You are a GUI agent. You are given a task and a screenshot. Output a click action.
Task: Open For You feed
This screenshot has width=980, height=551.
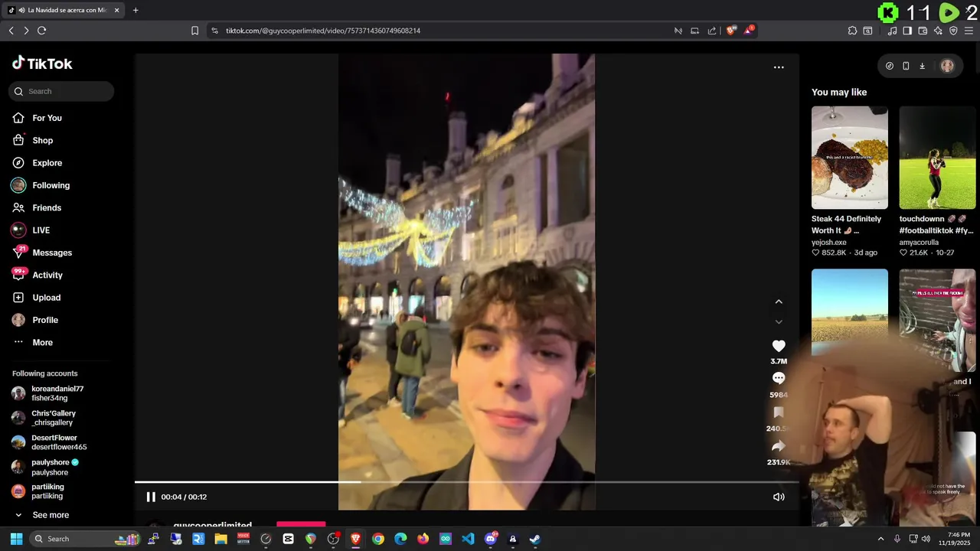click(47, 118)
